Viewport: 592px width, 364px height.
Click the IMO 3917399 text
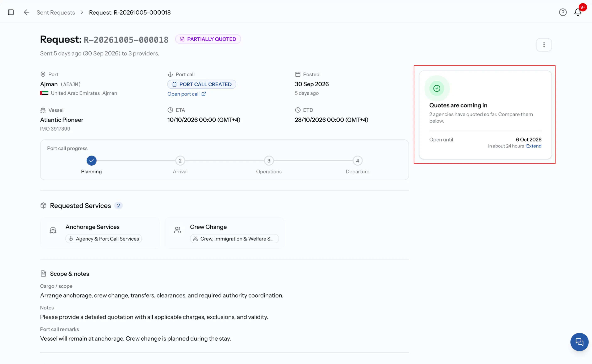(x=55, y=129)
